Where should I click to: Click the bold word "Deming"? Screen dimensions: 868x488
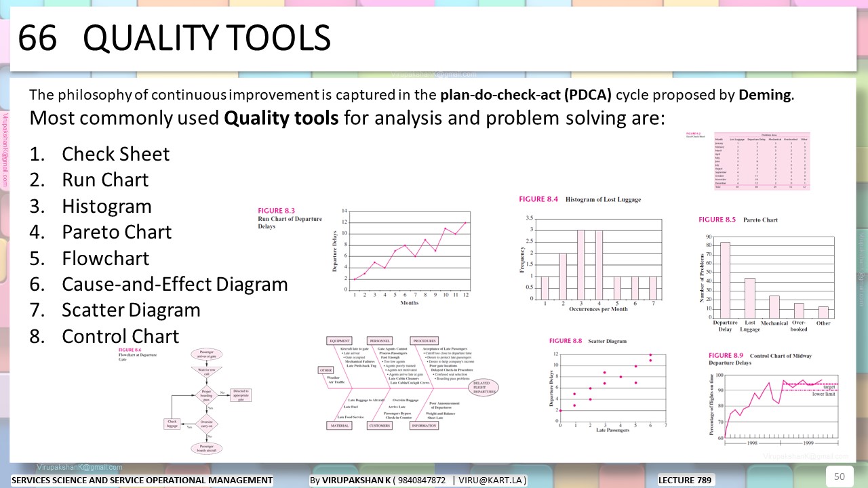tap(764, 95)
